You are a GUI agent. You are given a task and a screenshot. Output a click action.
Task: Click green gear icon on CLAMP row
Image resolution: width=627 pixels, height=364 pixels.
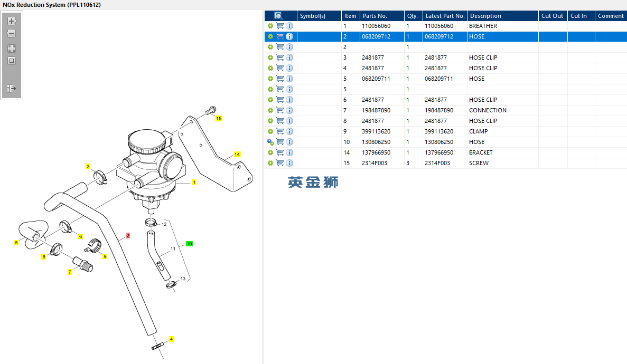(x=270, y=131)
